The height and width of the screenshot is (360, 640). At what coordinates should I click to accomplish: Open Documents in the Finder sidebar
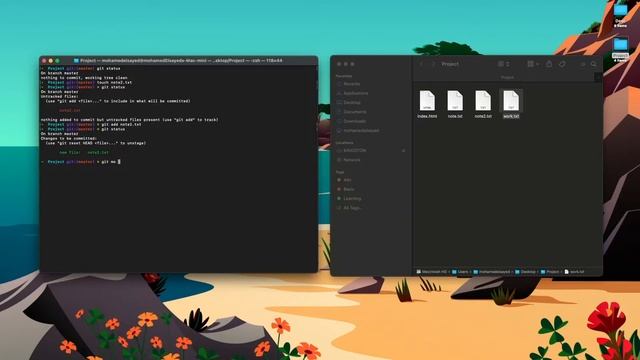[352, 112]
